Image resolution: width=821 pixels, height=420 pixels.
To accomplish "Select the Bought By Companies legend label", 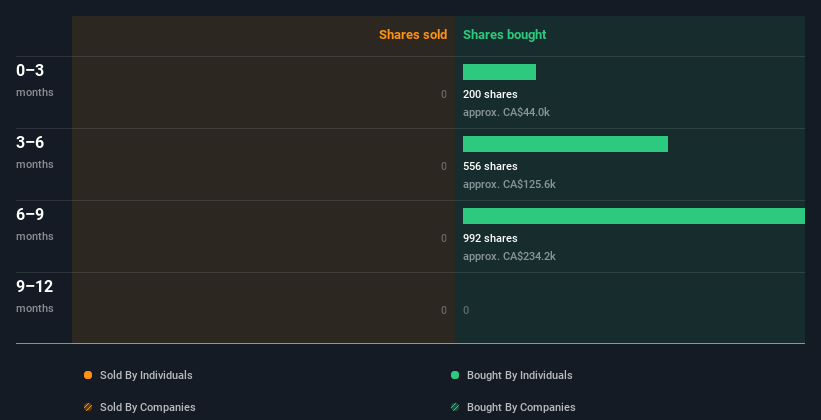I will click(x=521, y=407).
